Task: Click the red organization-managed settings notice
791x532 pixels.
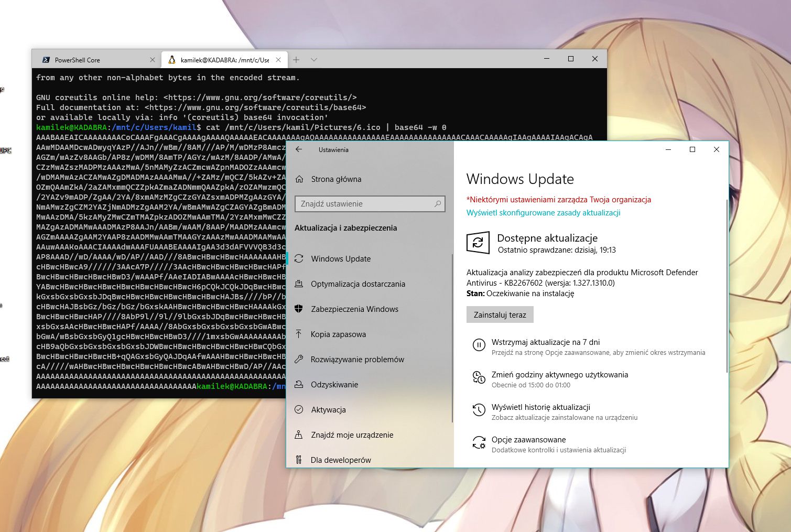Action: pyautogui.click(x=559, y=200)
